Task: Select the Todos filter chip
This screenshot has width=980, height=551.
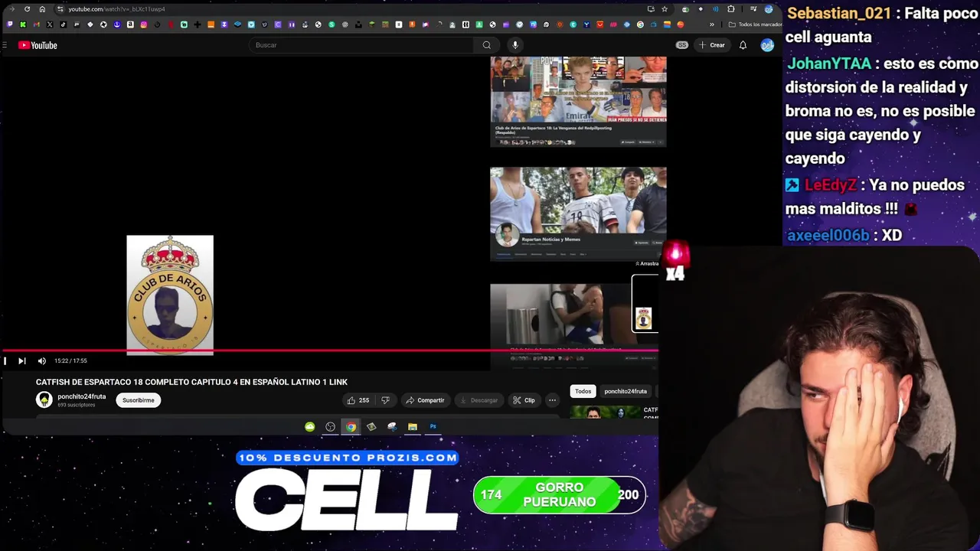Action: pyautogui.click(x=583, y=391)
